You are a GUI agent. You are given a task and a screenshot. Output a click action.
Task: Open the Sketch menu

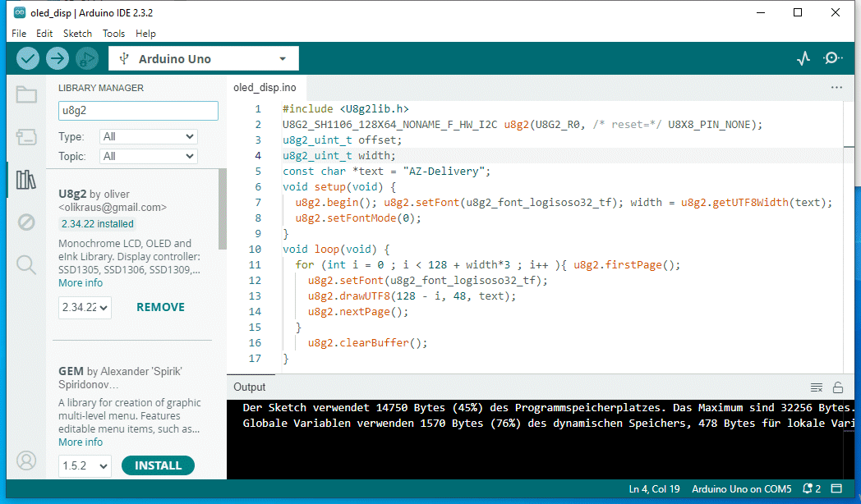pos(77,34)
